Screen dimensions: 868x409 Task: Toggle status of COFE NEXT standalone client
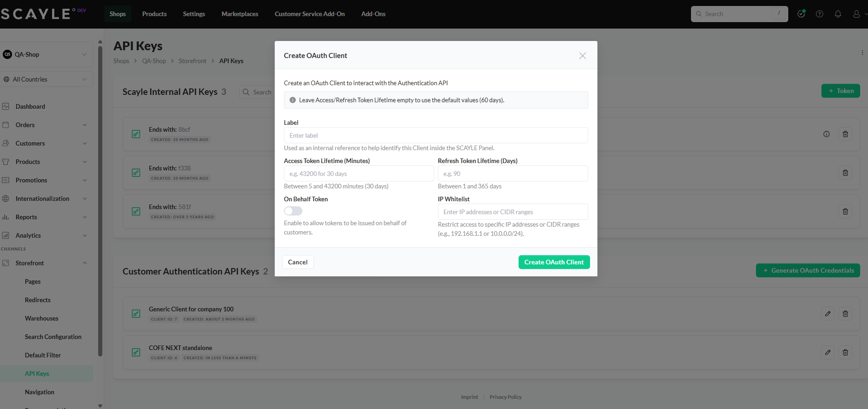(x=136, y=352)
